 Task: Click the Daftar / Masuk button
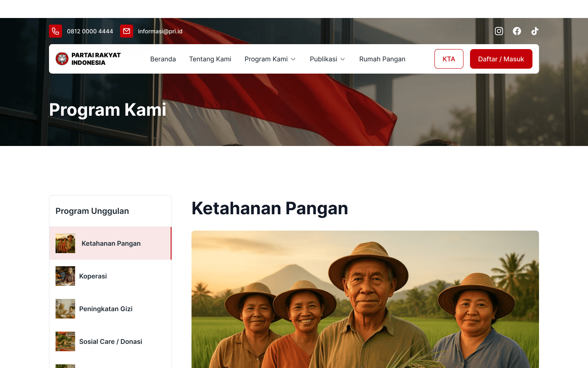tap(501, 59)
